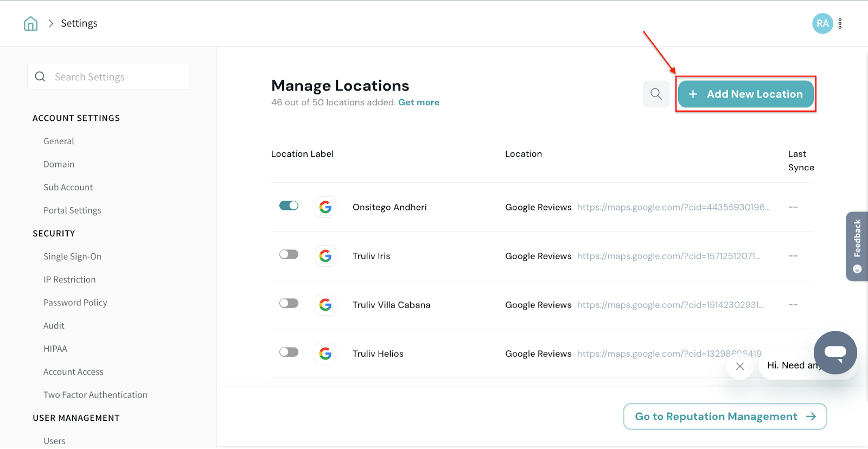Enable the Truliv Villa Cabana toggle
The width and height of the screenshot is (868, 449).
pyautogui.click(x=289, y=303)
